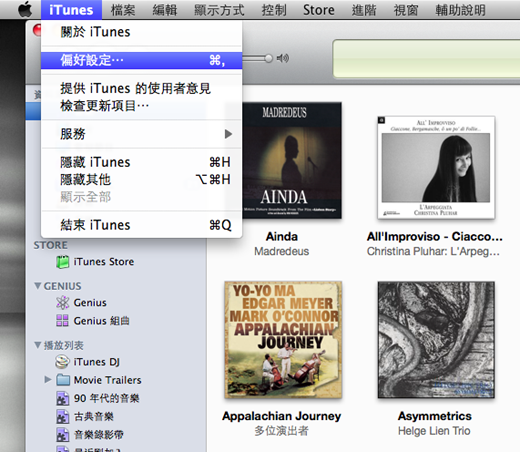This screenshot has height=452, width=520.
Task: Click the iTunes DJ disc icon
Action: pyautogui.click(x=63, y=362)
